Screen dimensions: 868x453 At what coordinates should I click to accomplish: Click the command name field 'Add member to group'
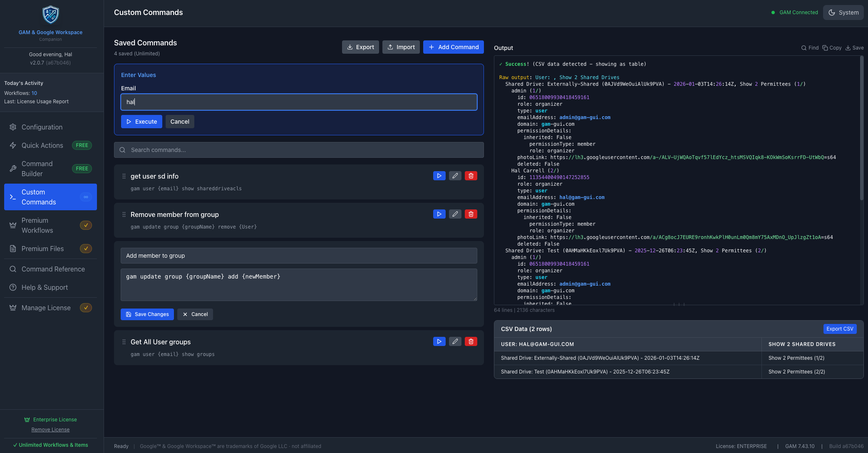click(x=299, y=256)
